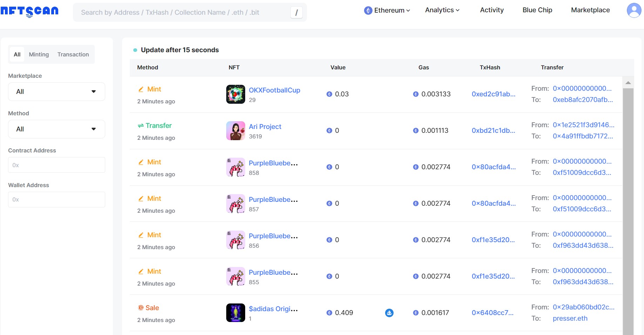Open the presser.eth address link
This screenshot has height=335, width=644.
570,318
